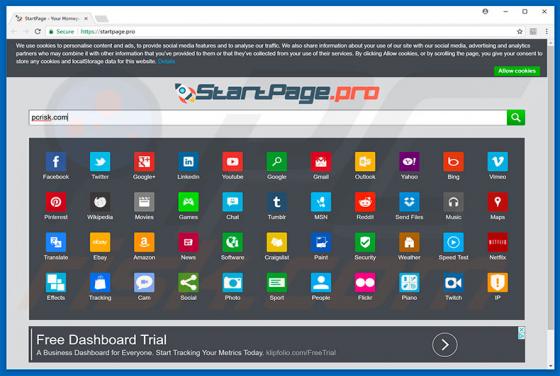The height and width of the screenshot is (376, 560).
Task: Check the Weather tile
Action: [x=409, y=242]
